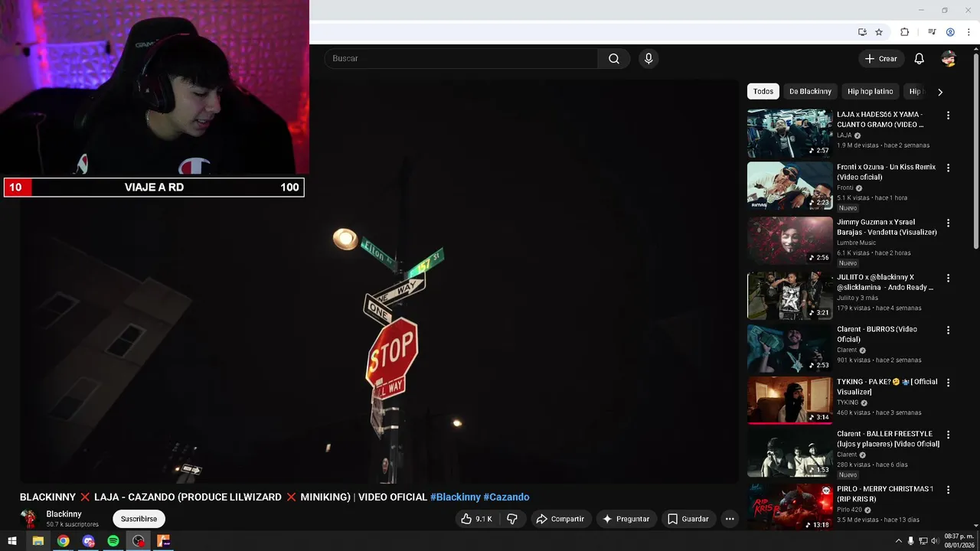Select the Todos filter chip
Viewport: 980px width, 551px height.
coord(763,91)
